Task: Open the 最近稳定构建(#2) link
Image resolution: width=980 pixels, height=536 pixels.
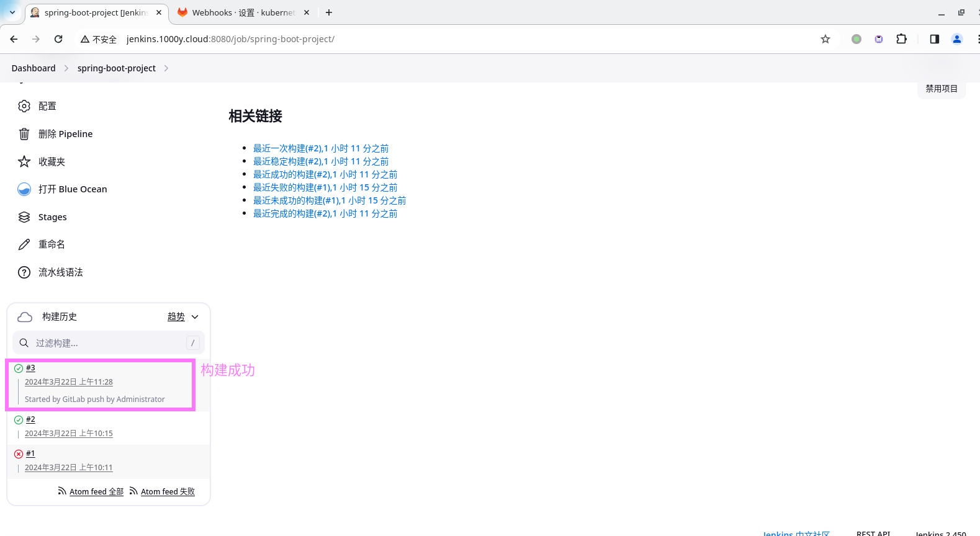Action: [x=321, y=161]
